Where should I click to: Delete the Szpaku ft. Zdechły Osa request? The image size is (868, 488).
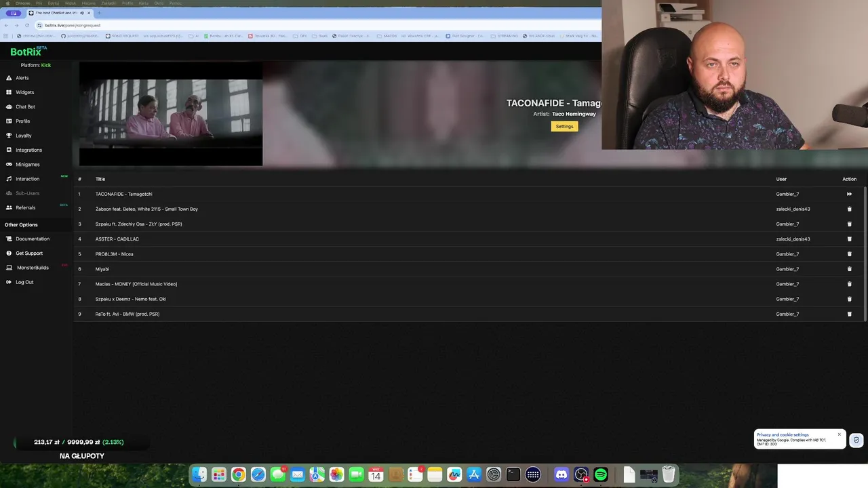click(x=849, y=224)
